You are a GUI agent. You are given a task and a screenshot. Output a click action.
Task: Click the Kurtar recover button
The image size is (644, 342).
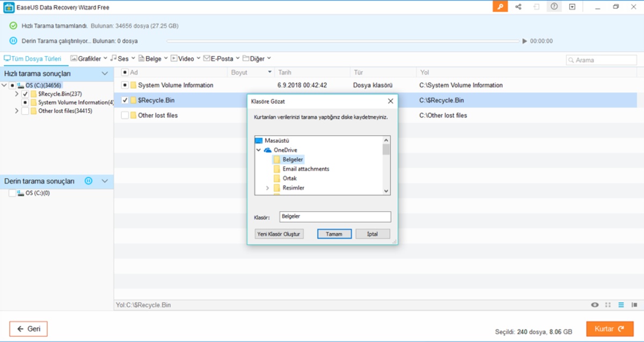pyautogui.click(x=610, y=329)
